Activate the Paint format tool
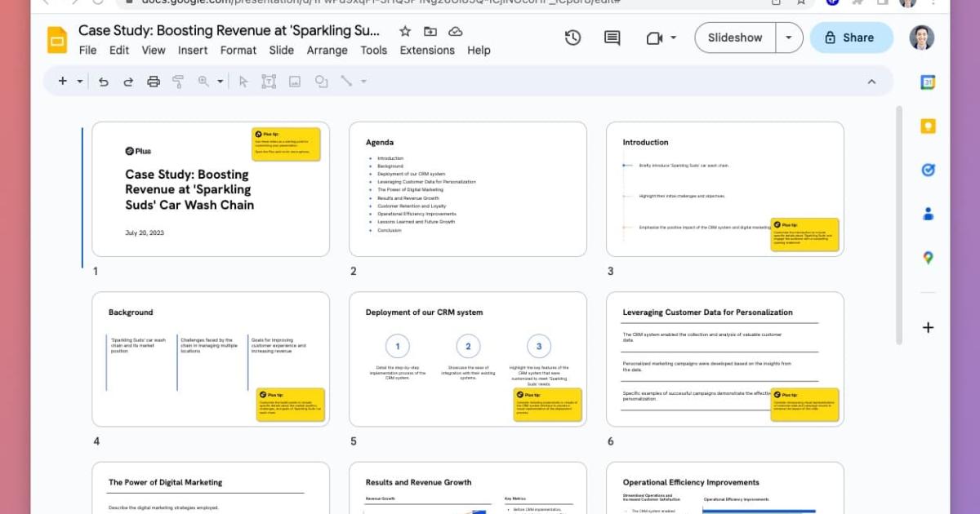 click(x=178, y=81)
